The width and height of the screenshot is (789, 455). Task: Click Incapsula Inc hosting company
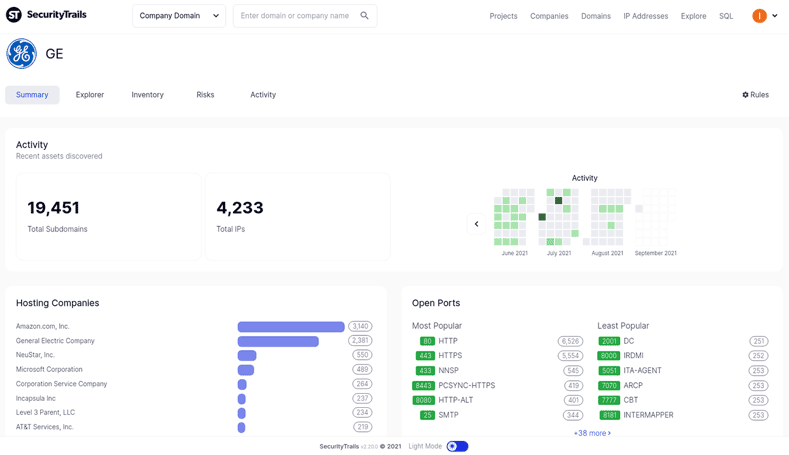coord(36,398)
